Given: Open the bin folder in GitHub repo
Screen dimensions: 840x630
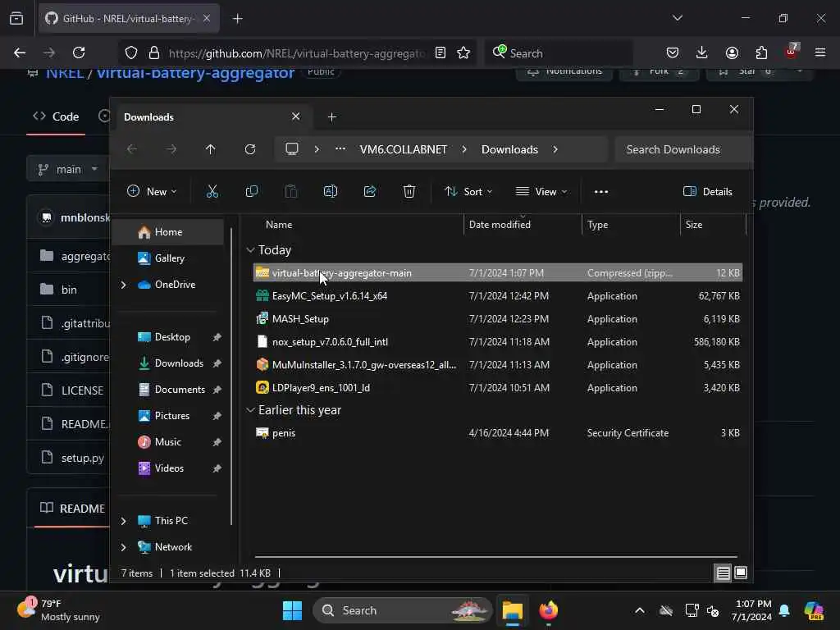Looking at the screenshot, I should point(69,290).
